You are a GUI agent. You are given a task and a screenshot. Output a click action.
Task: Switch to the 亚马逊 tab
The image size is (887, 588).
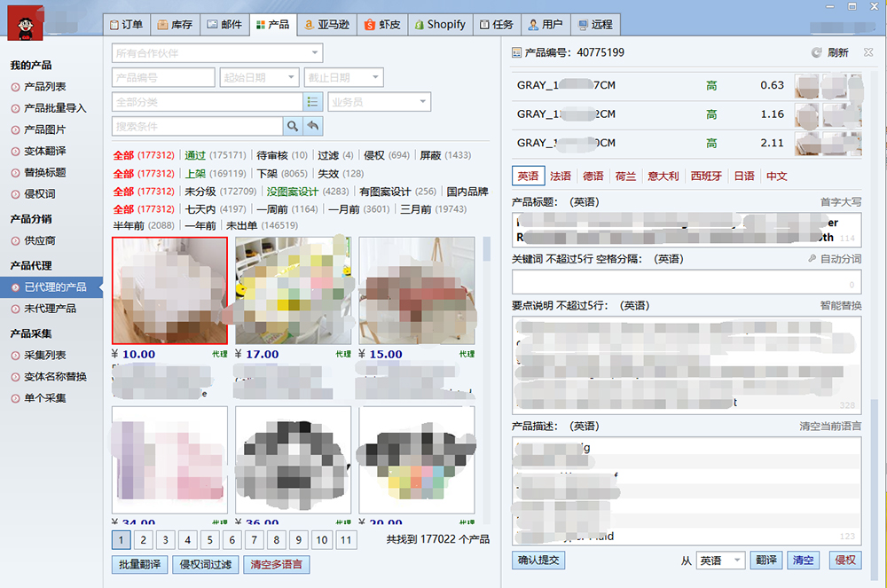(x=325, y=25)
